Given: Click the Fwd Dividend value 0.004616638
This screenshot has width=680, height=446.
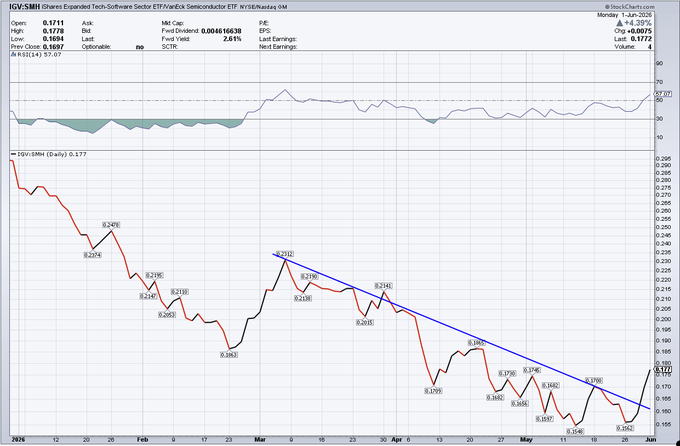Looking at the screenshot, I should click(221, 31).
